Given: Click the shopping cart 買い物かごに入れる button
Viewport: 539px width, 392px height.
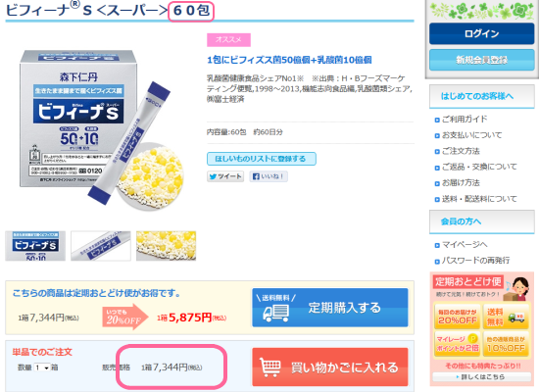Looking at the screenshot, I should coord(330,367).
